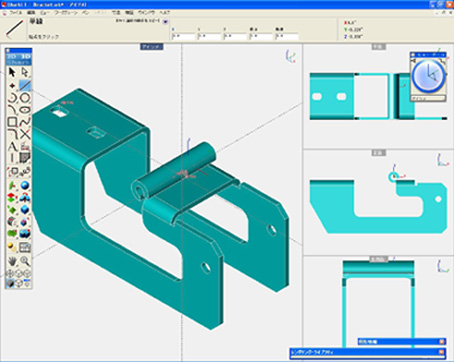454x362 pixels.
Task: Select the magnifying glass zoom tool
Action: point(25,261)
